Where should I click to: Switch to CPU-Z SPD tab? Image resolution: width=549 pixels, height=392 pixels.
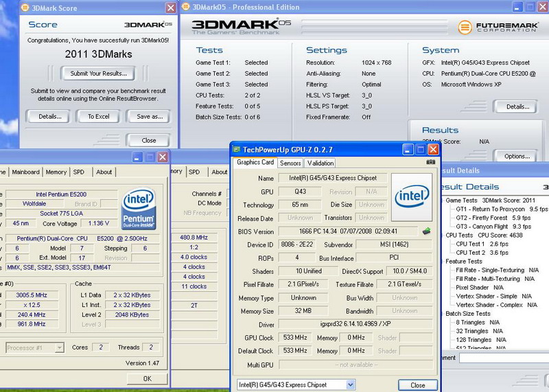point(79,172)
